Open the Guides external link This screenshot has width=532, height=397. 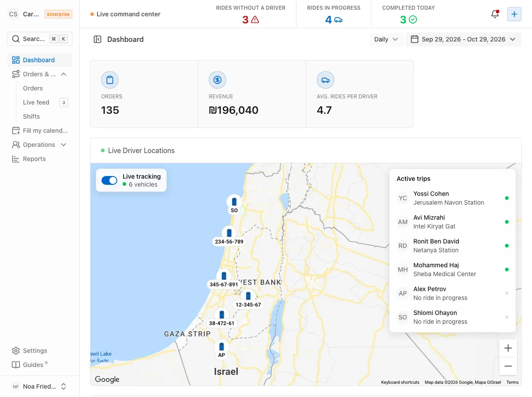click(40, 365)
